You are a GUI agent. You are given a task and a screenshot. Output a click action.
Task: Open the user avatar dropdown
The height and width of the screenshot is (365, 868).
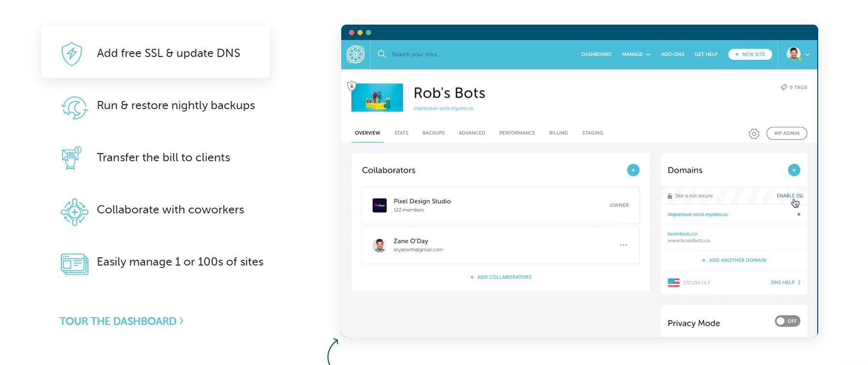pyautogui.click(x=798, y=54)
